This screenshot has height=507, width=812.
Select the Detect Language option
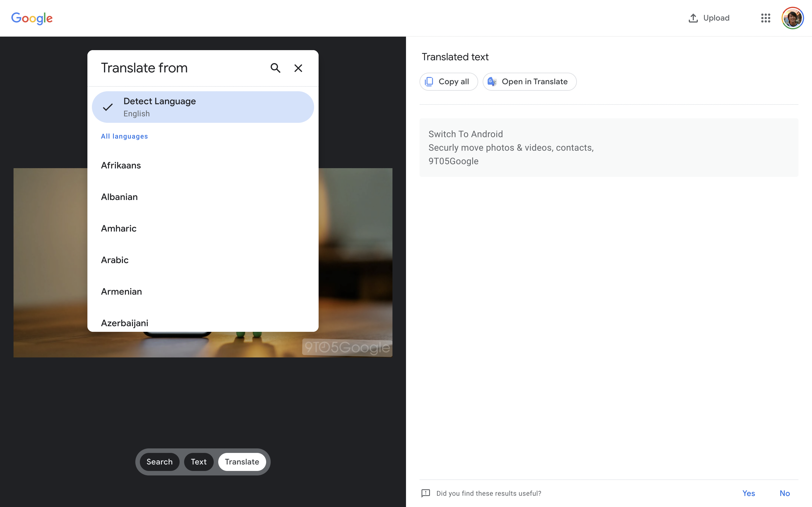pyautogui.click(x=203, y=107)
